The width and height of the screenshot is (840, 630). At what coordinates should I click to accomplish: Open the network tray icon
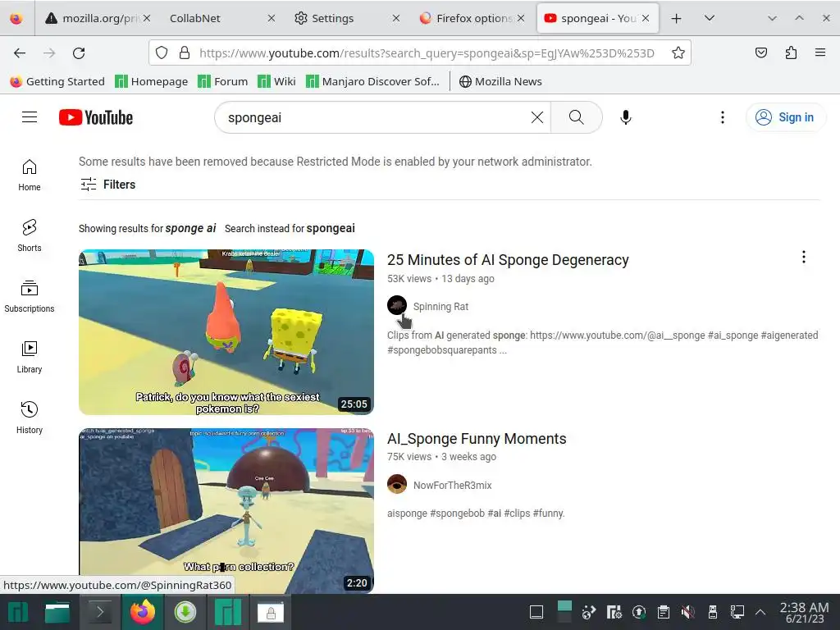coord(737,612)
